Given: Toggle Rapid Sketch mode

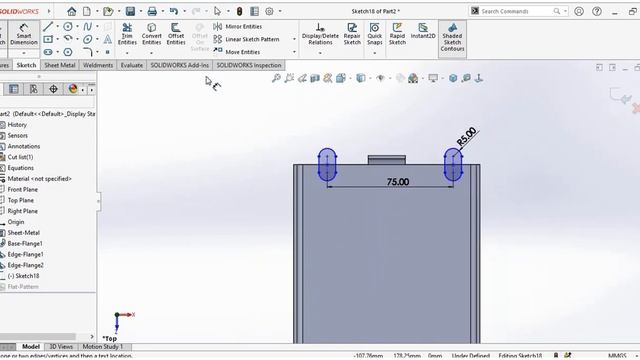Looking at the screenshot, I should point(397,34).
